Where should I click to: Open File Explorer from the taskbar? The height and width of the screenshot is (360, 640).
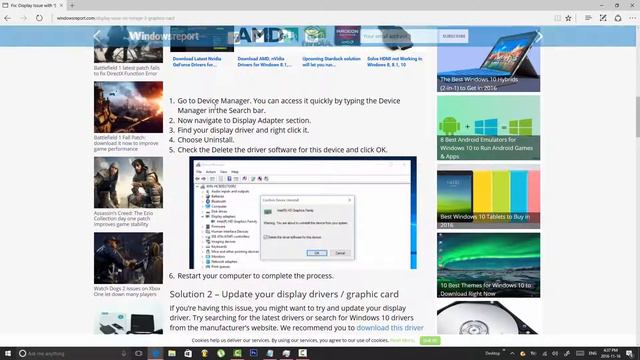[172, 353]
